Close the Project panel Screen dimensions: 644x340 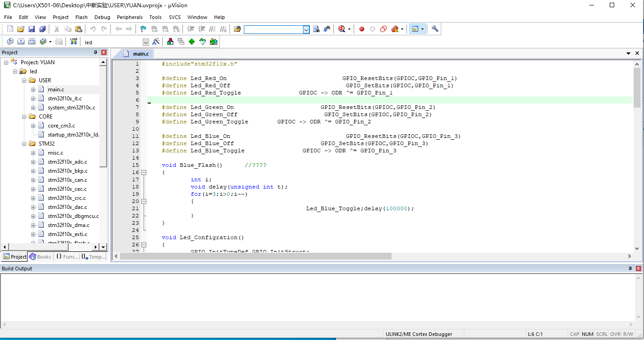click(103, 52)
